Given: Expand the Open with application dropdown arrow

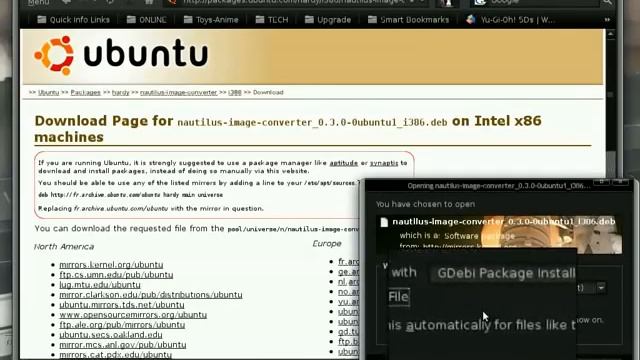Looking at the screenshot, I should pyautogui.click(x=601, y=288).
